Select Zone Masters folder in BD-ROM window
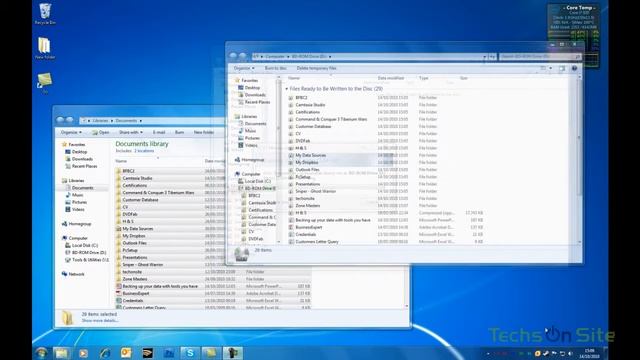The image size is (640, 360). click(x=386, y=206)
